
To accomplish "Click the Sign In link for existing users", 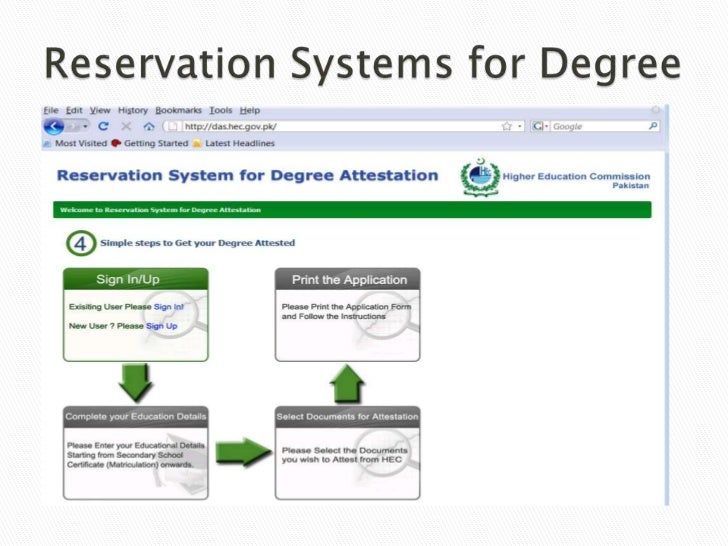I will (x=169, y=307).
